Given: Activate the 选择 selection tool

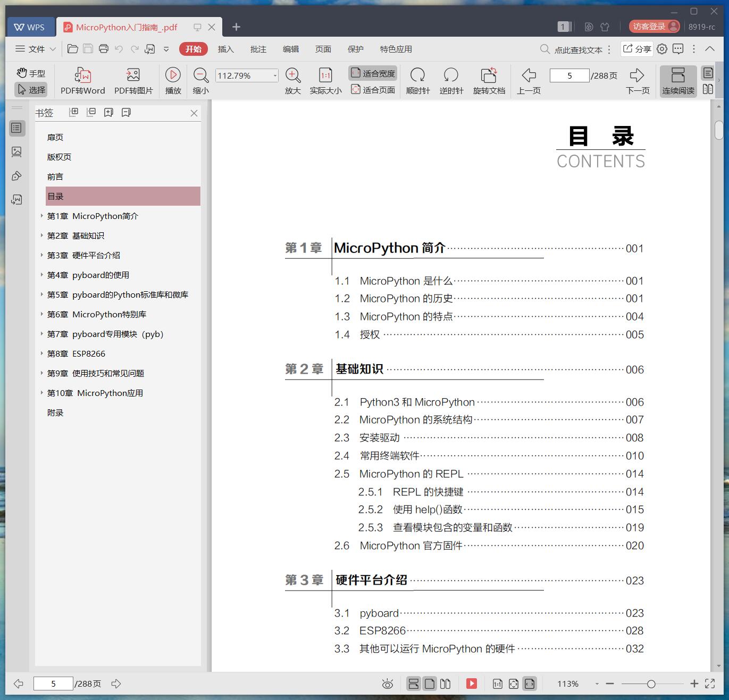Looking at the screenshot, I should pos(31,90).
